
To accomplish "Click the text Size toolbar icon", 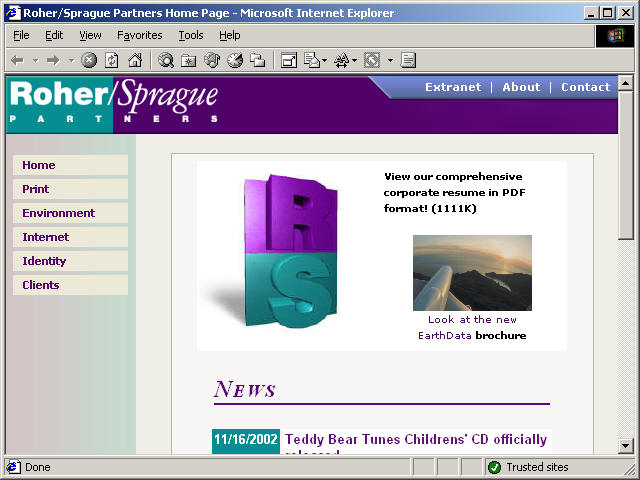I will pyautogui.click(x=342, y=60).
